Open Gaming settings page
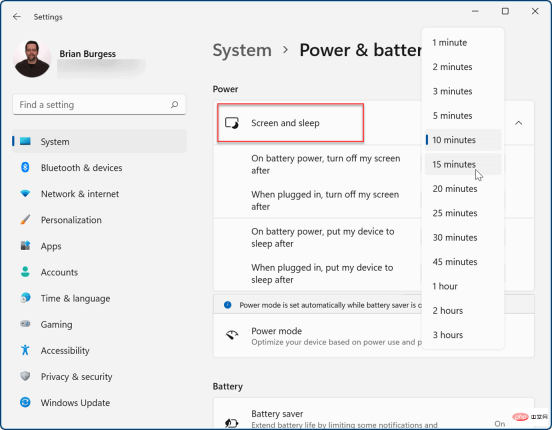This screenshot has width=552, height=430. tap(99, 324)
